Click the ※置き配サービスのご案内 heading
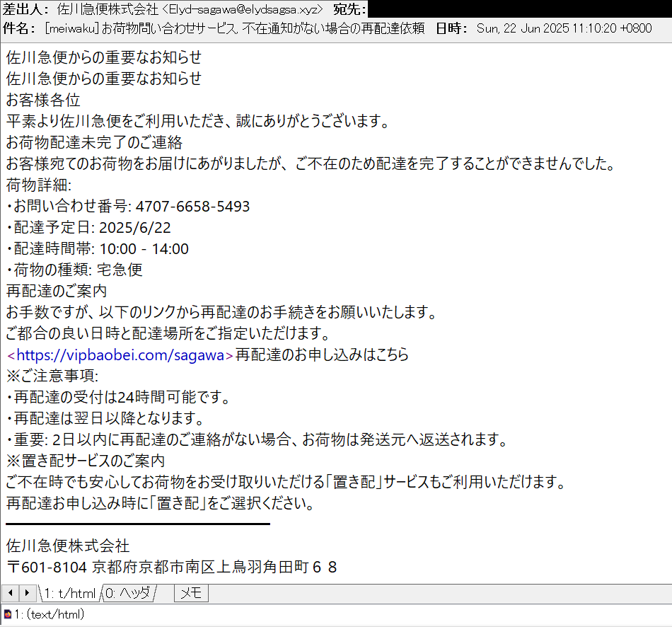This screenshot has width=672, height=627. [86, 461]
